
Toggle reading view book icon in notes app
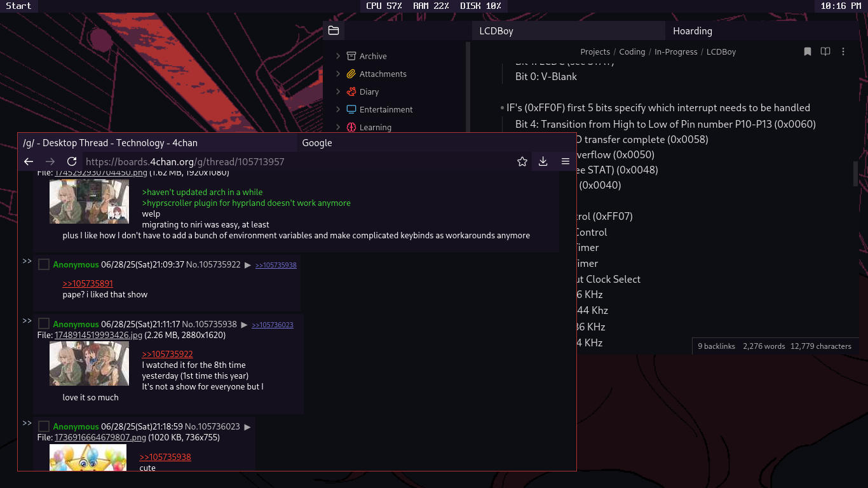825,51
